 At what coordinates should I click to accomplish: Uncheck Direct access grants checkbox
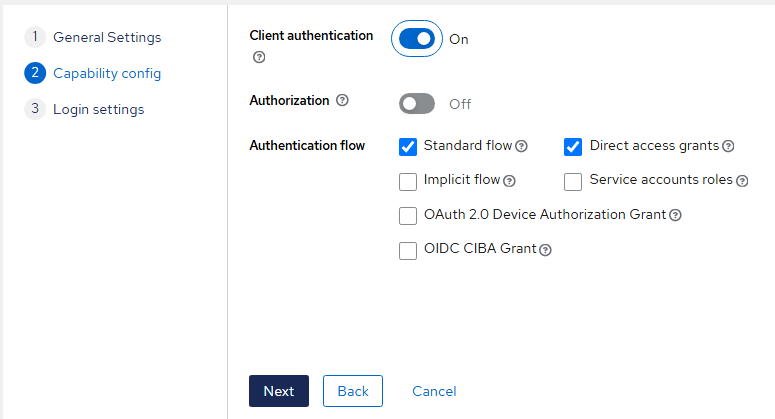pyautogui.click(x=573, y=147)
